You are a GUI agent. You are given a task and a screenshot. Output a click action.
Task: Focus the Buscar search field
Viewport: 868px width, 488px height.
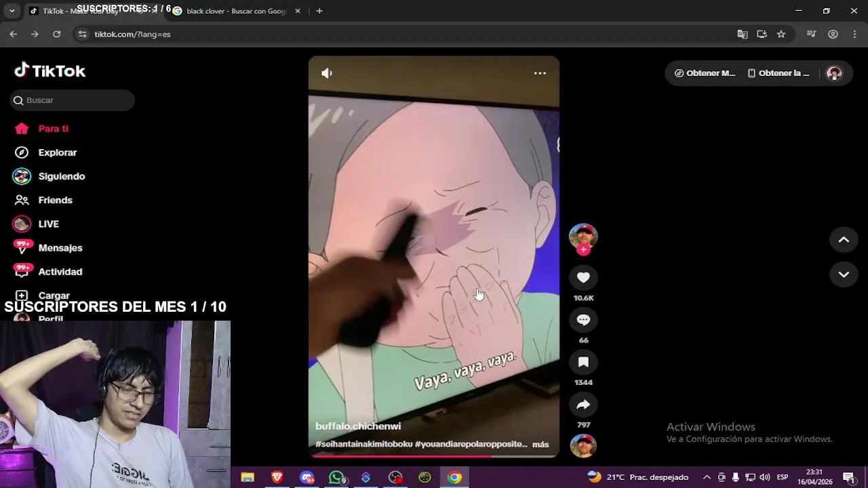tap(73, 100)
